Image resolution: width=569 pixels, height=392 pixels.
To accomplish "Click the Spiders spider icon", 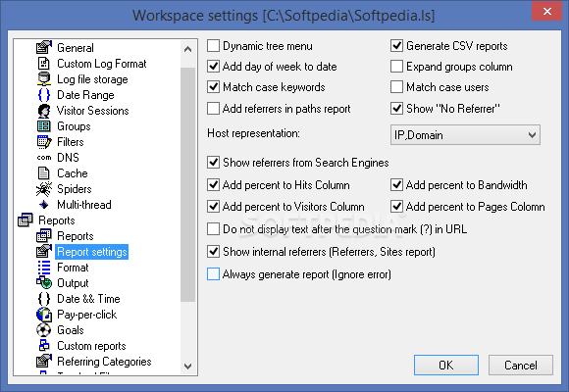I will pos(44,189).
